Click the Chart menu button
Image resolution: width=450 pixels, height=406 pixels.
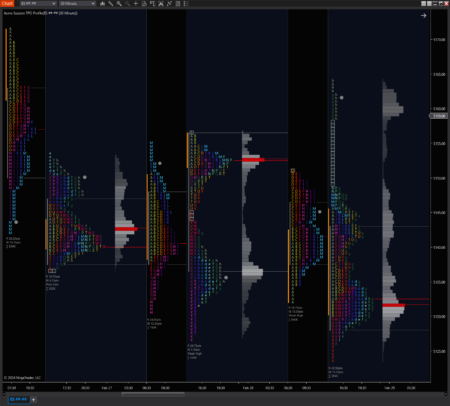point(7,4)
